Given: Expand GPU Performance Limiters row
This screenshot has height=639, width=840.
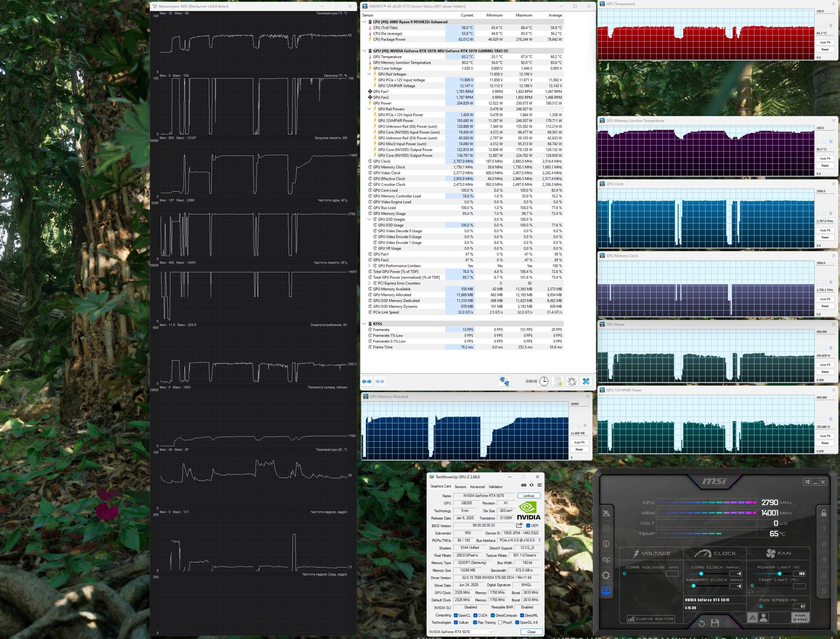Looking at the screenshot, I should (x=369, y=266).
